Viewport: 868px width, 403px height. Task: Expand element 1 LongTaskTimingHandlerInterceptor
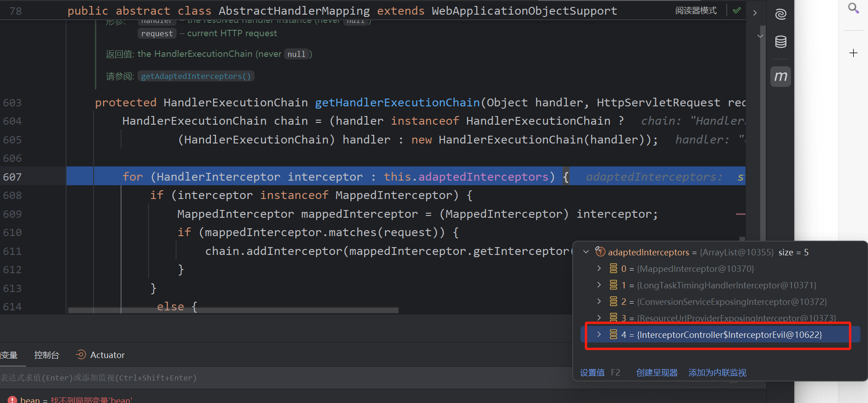(599, 285)
